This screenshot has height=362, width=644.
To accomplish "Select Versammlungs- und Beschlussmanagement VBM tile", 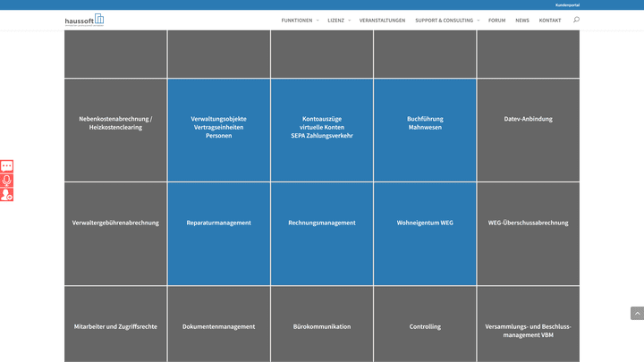I will pyautogui.click(x=529, y=324).
